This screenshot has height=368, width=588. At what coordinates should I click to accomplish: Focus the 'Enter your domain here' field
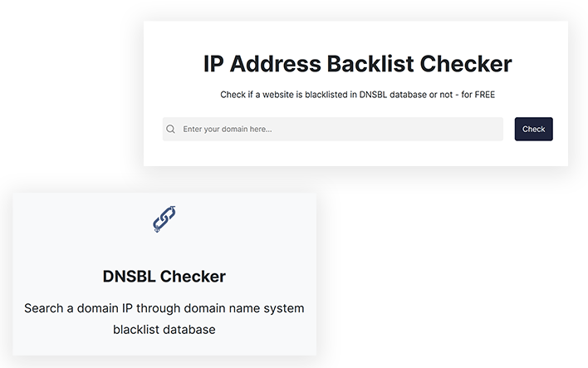[333, 129]
